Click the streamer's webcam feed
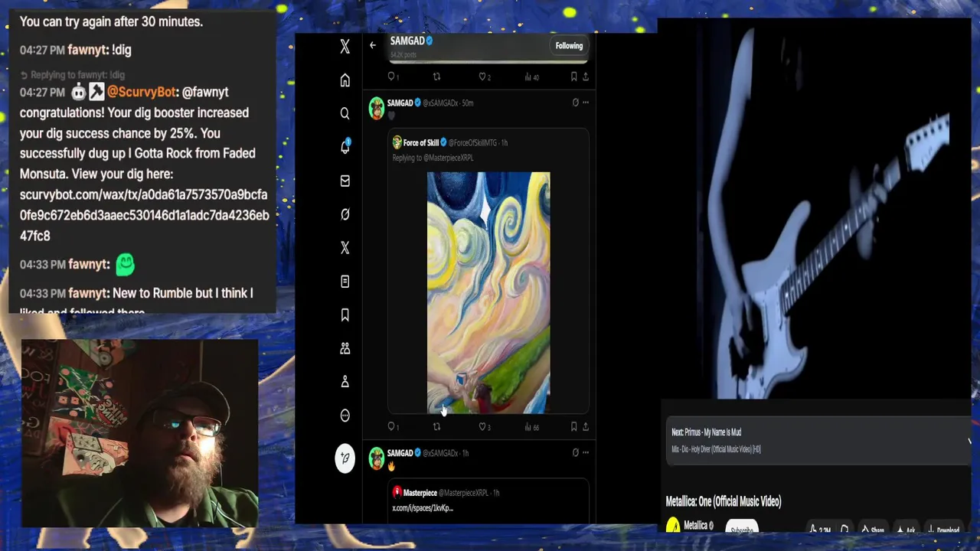The height and width of the screenshot is (551, 980). [x=139, y=433]
